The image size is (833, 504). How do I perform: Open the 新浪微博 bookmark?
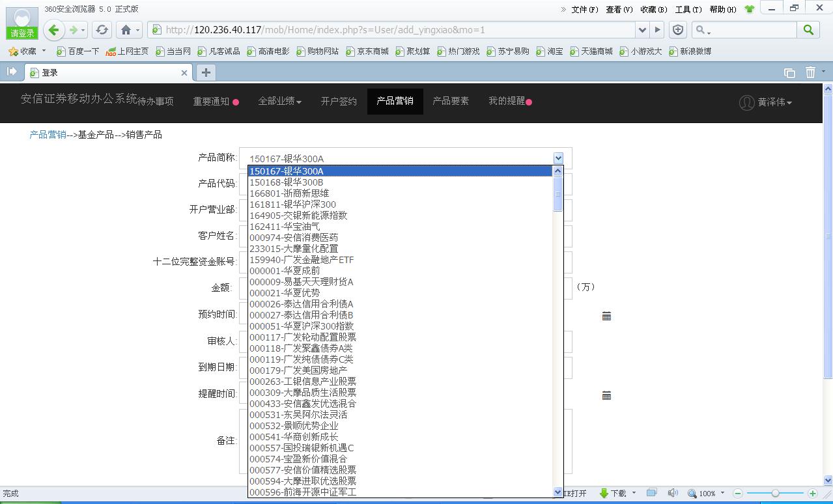point(690,51)
